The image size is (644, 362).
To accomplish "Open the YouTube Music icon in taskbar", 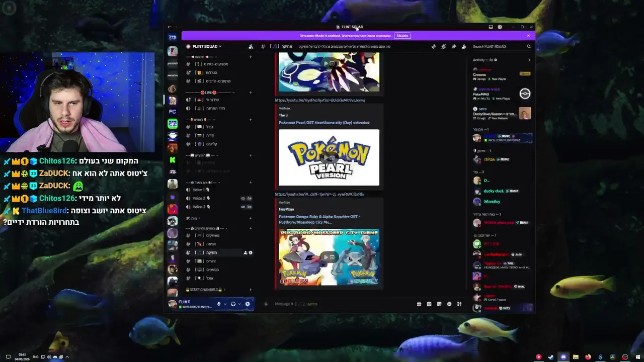I will tap(538, 357).
